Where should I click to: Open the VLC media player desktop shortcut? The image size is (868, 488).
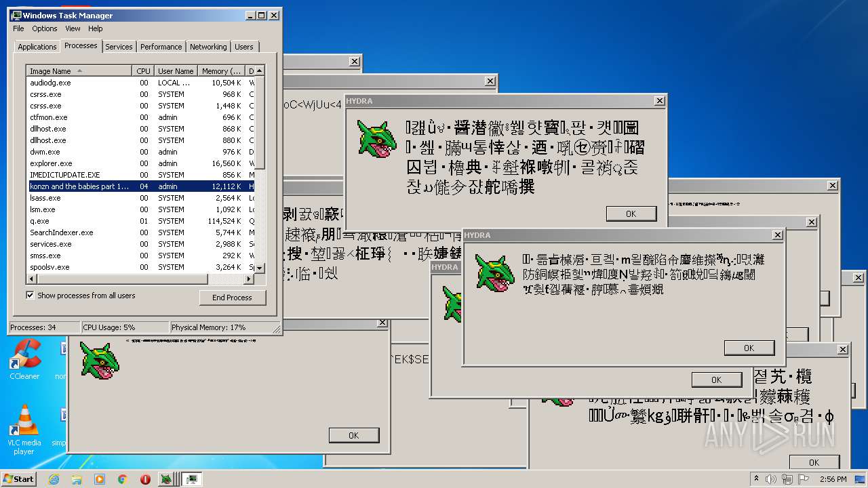click(24, 430)
